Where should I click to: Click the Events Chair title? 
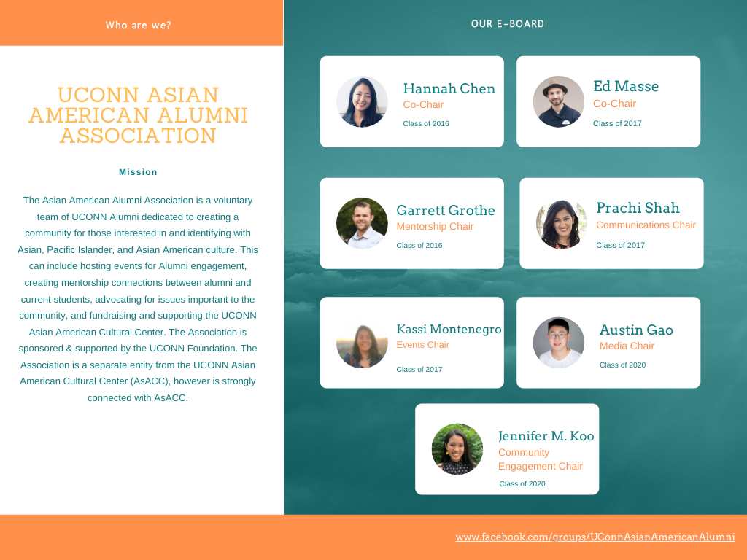422,345
